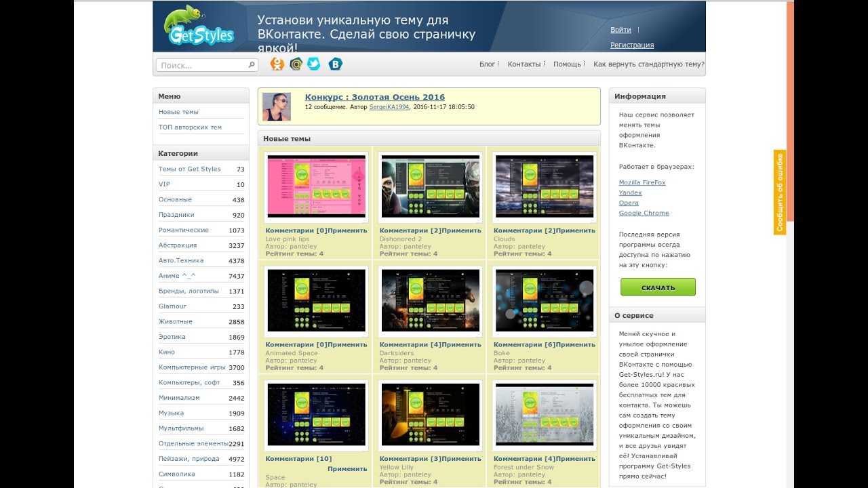The height and width of the screenshot is (488, 868).
Task: Open the Get Styles chameleon logo
Action: [x=198, y=26]
